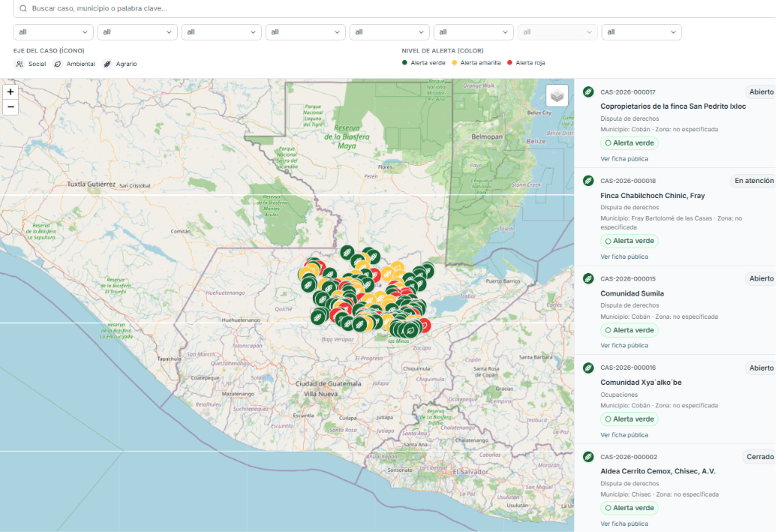The width and height of the screenshot is (776, 532).
Task: Select 'Aldea Cerrito Cemox, Chisec, A.V.' title
Action: [657, 471]
